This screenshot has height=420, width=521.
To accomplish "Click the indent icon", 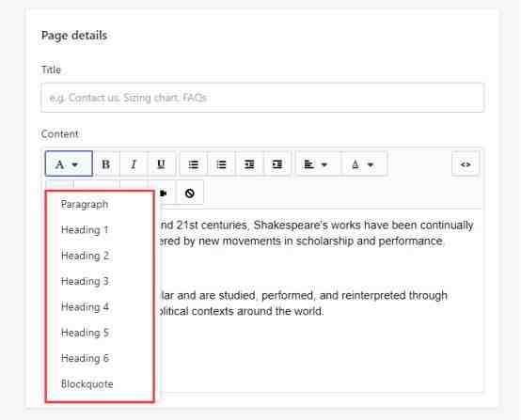I will point(277,164).
